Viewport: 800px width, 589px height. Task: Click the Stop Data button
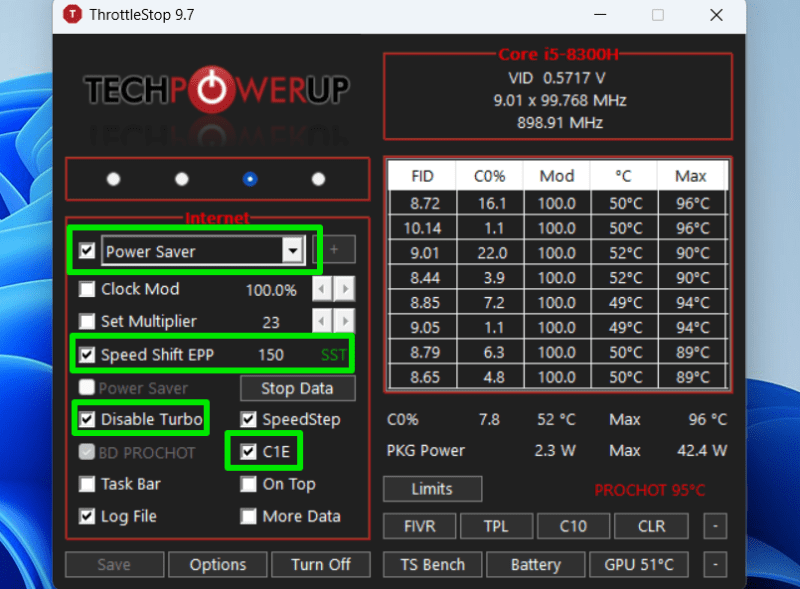point(297,388)
